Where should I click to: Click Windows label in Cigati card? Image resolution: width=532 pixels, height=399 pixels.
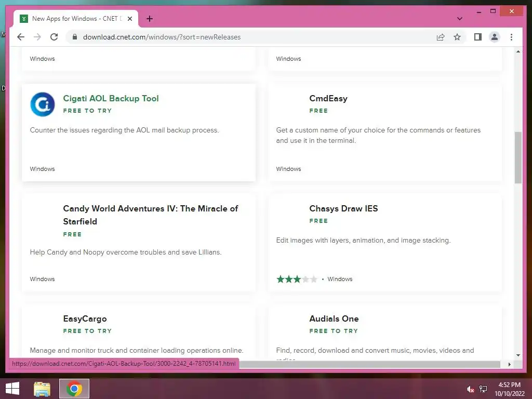coord(42,169)
